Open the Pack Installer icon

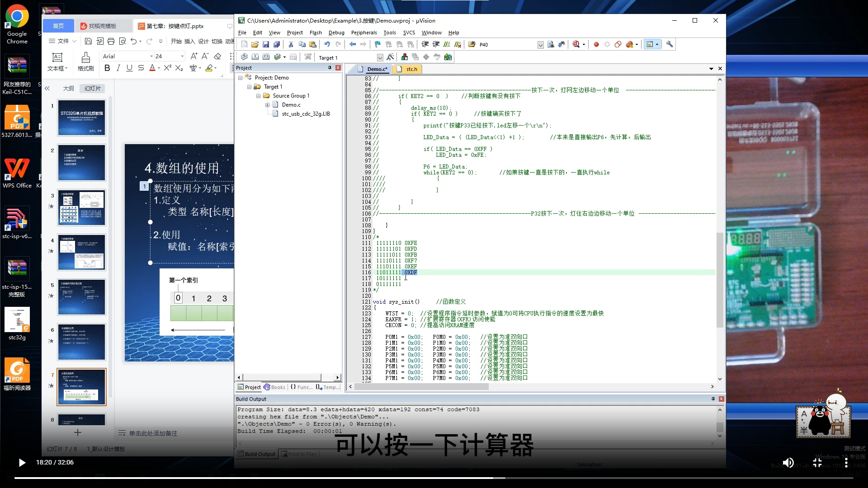[448, 57]
